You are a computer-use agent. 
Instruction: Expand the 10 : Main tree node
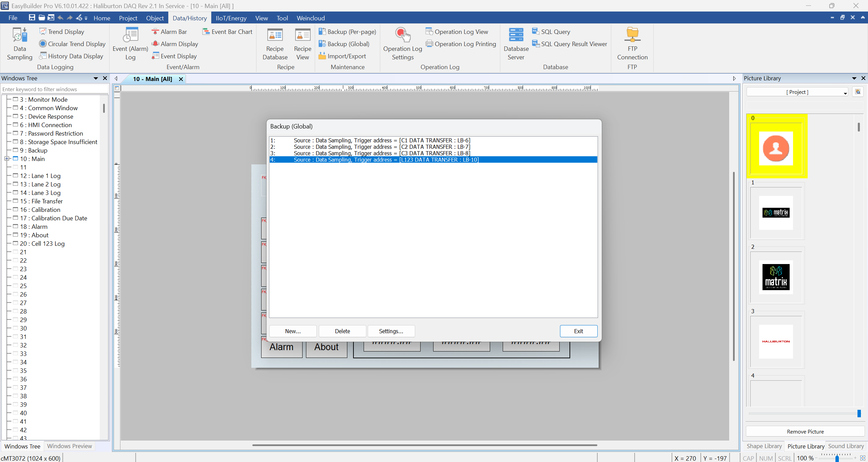point(6,159)
